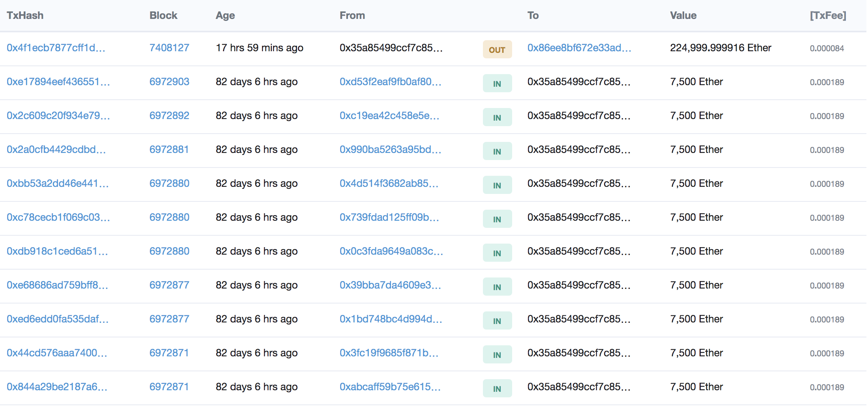Select To address in block 6972903 row

point(579,82)
